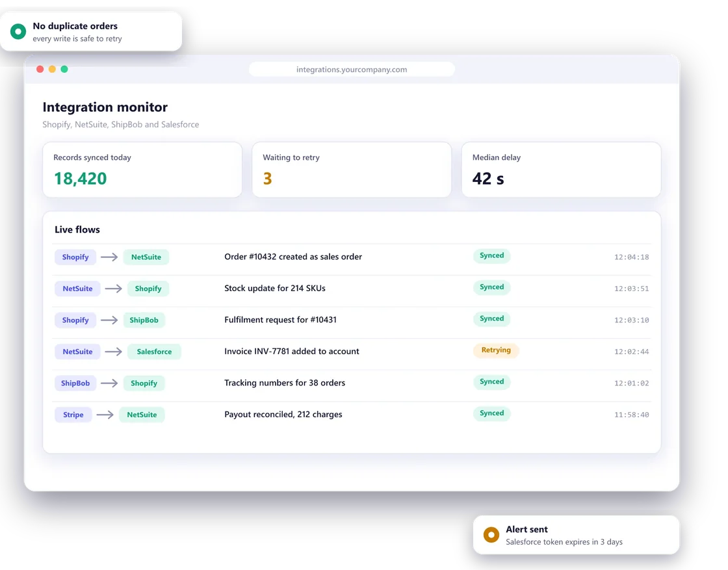The width and height of the screenshot is (728, 570).
Task: Click the Alert sent title
Action: 526,529
